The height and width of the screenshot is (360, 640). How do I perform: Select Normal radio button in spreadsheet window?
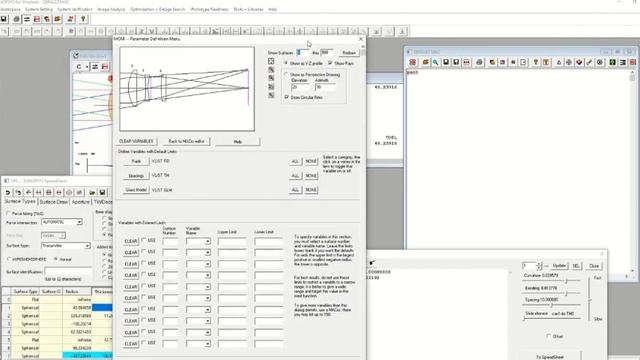[56, 259]
